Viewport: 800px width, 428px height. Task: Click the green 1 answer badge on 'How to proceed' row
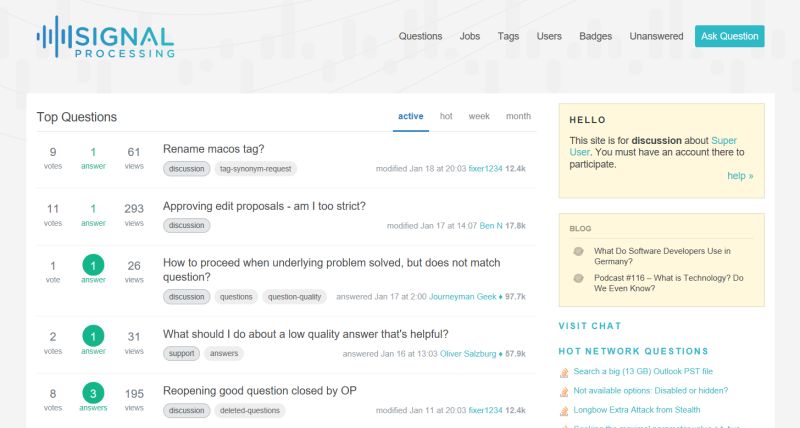(93, 265)
